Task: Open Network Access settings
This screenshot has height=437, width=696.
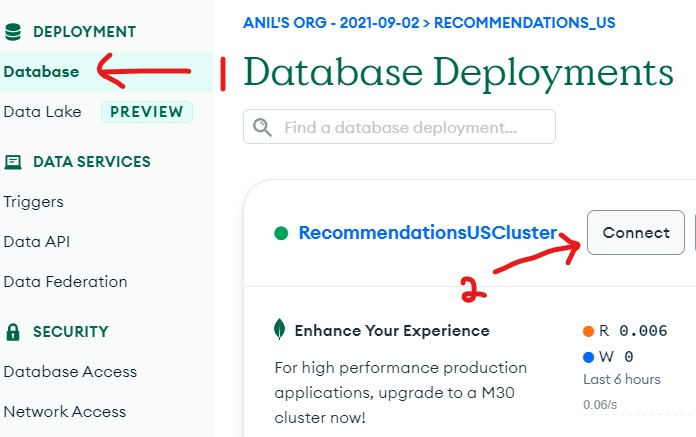Action: [x=65, y=412]
